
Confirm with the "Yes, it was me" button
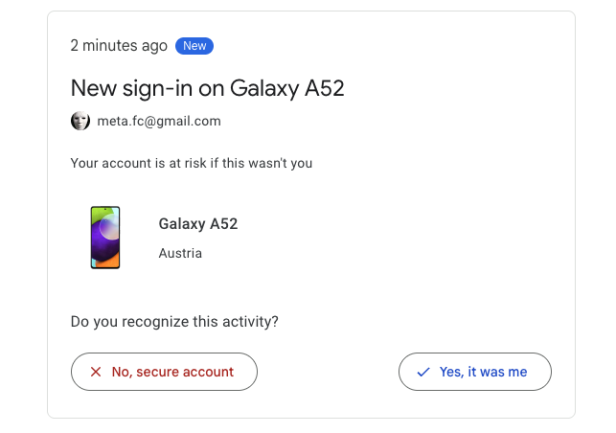point(475,372)
